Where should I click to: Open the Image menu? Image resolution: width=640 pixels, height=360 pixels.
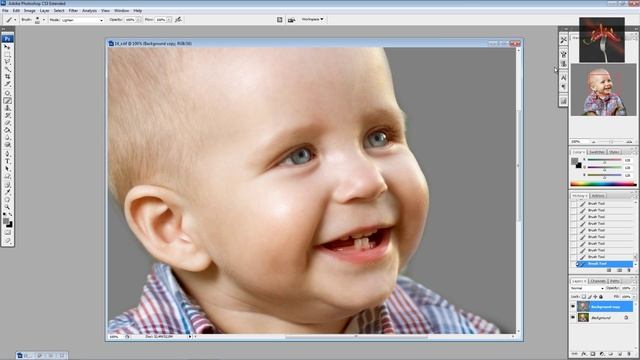(x=29, y=11)
